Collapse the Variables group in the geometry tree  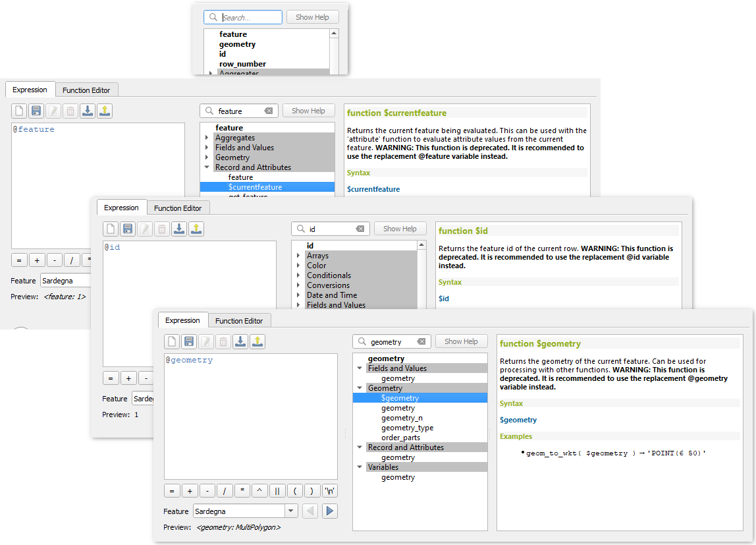click(360, 467)
